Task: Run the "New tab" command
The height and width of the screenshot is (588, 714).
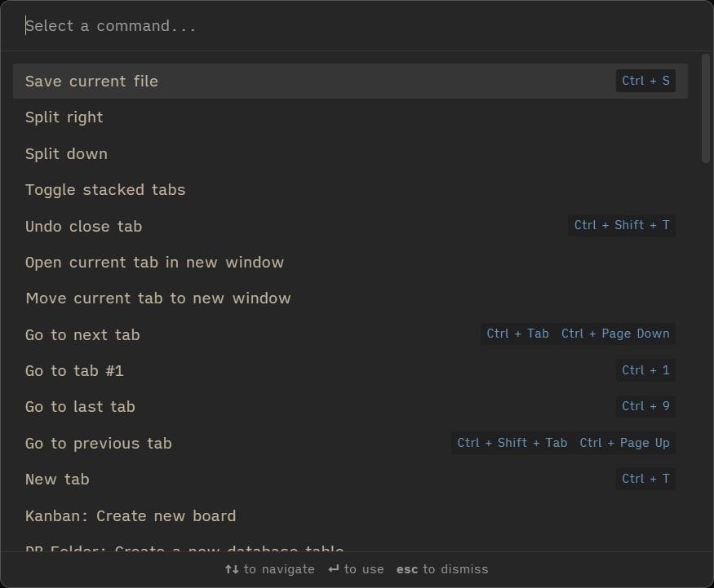Action: pos(57,479)
